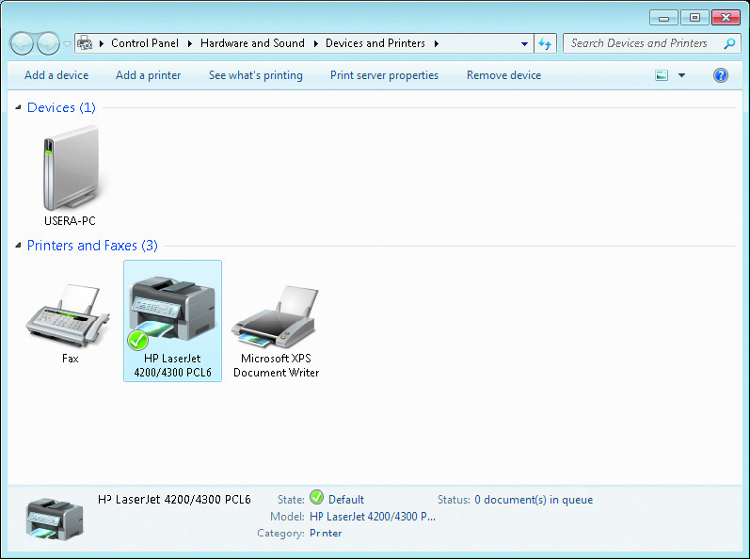Screen dimensions: 750x560
Task: Click the Change your view icon
Action: click(x=662, y=75)
